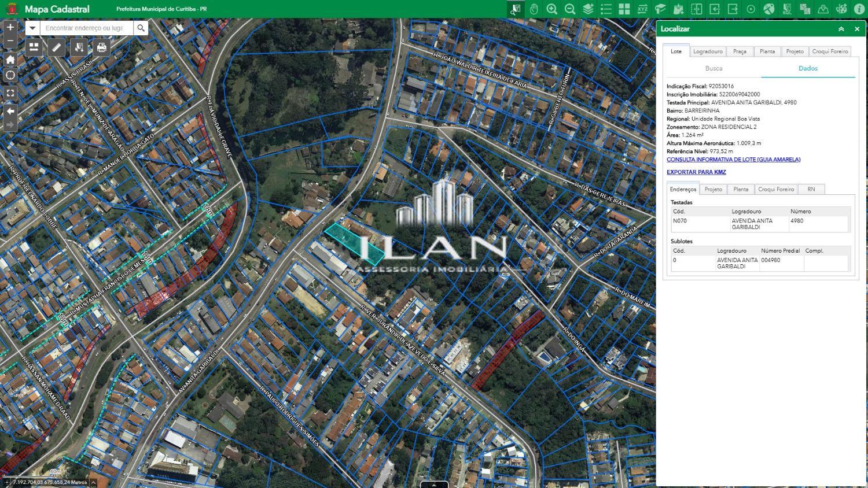Open Consulta Informativa de Lote link
Viewport: 868px width, 488px height.
pos(733,160)
